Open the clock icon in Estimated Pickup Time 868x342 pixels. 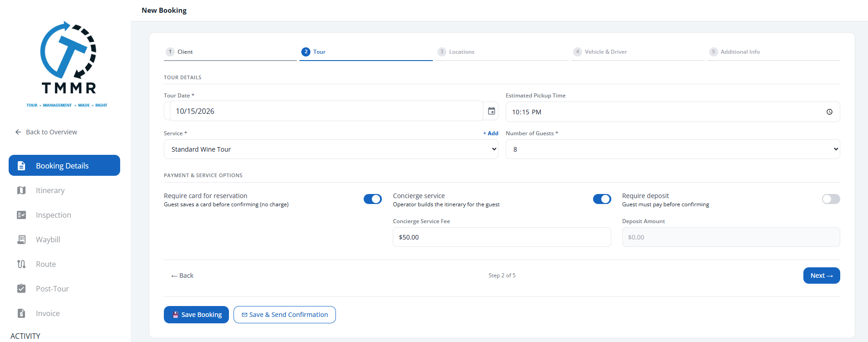click(829, 112)
